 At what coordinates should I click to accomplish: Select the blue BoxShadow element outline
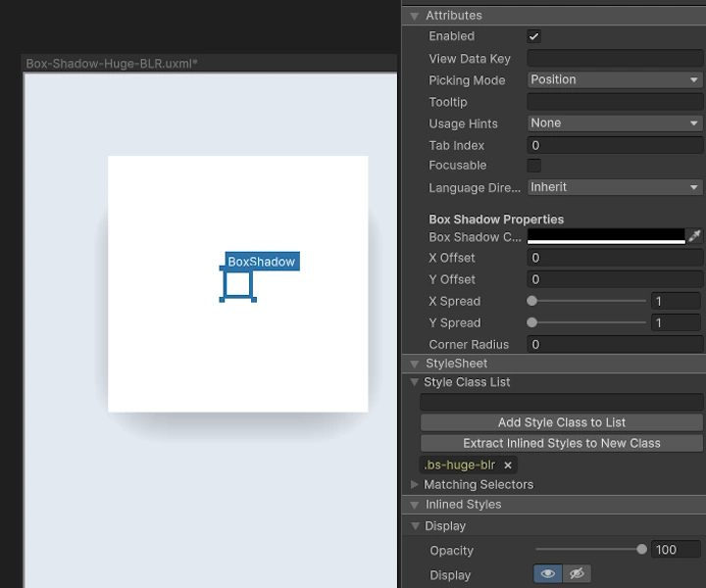tap(237, 284)
